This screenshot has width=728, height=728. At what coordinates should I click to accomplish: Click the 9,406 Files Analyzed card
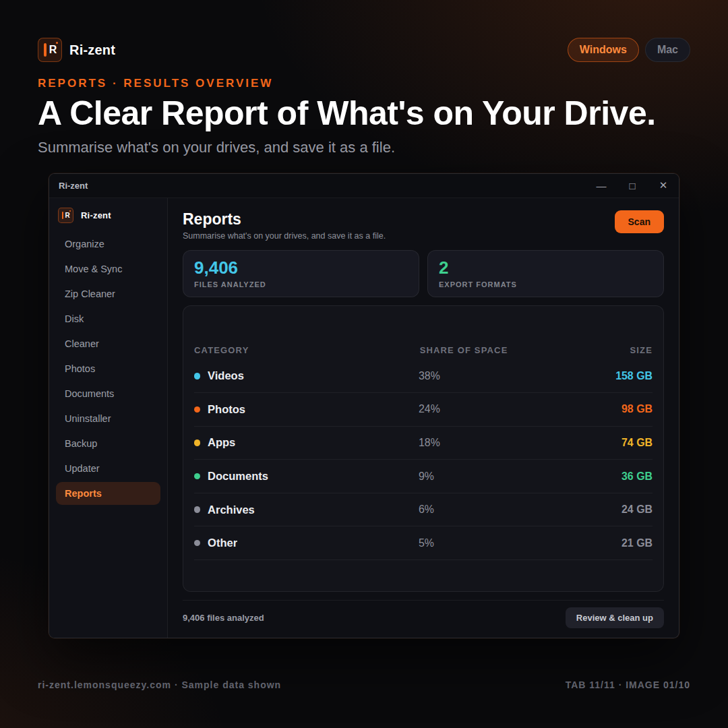tap(301, 274)
